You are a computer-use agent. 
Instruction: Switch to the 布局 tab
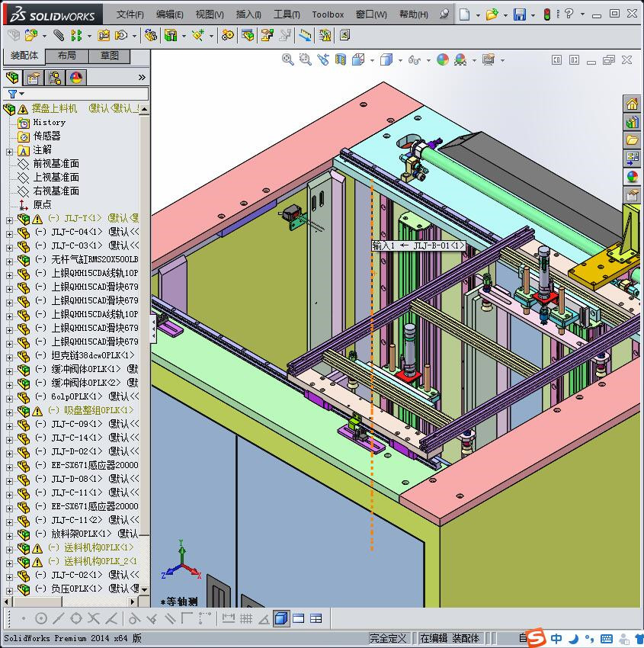[x=66, y=56]
